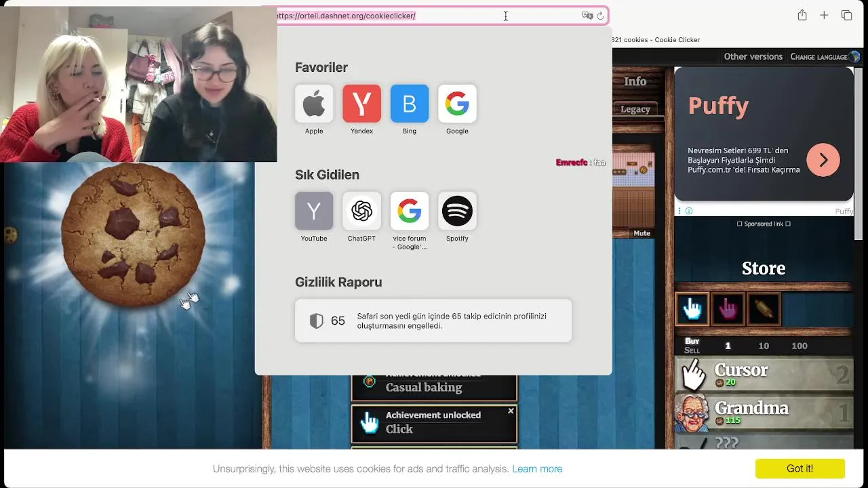The height and width of the screenshot is (488, 868).
Task: Click the Click achievement cursor icon
Action: 370,422
